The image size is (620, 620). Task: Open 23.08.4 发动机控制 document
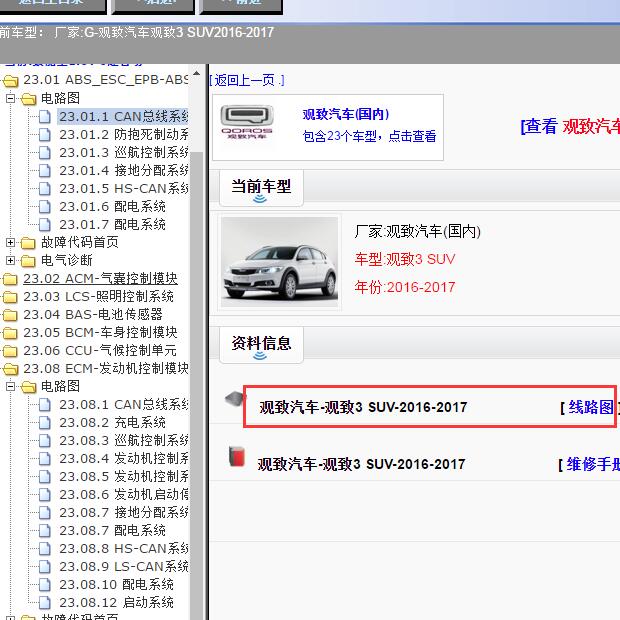point(123,459)
